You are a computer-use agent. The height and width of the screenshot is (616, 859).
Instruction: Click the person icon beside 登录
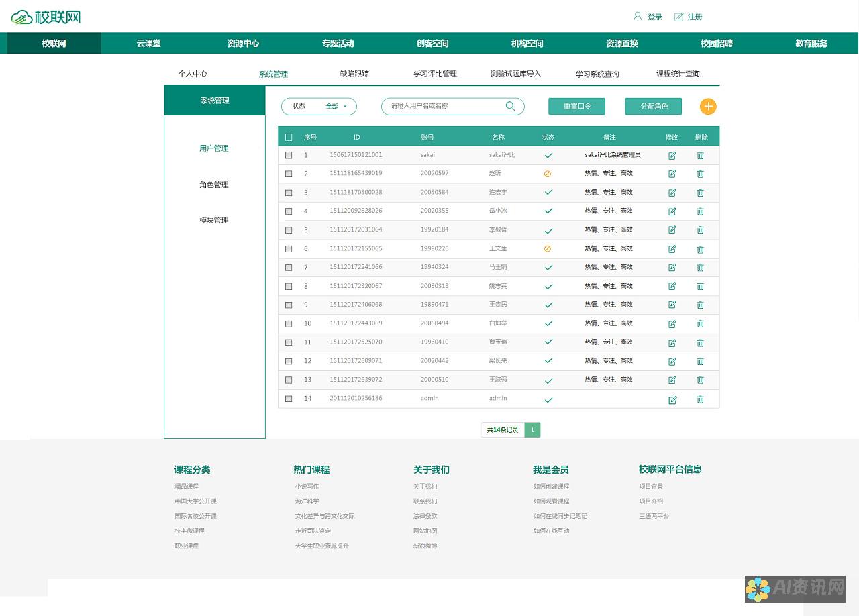638,16
